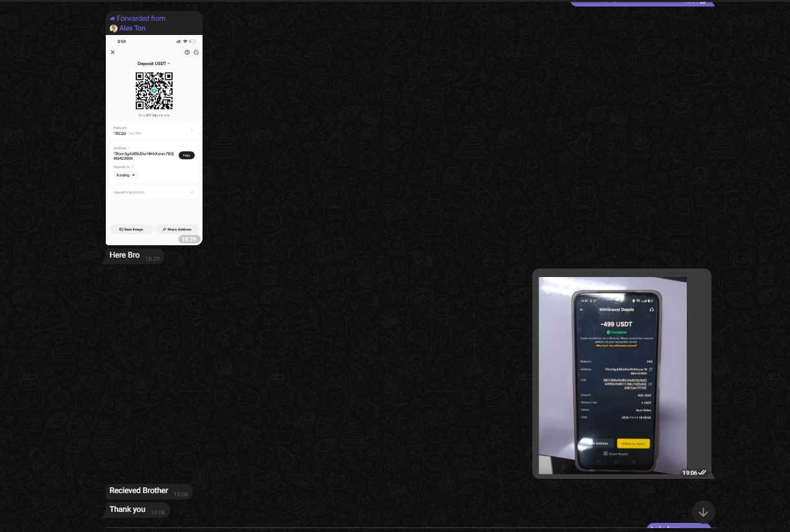
Task: Click copy icon beside withdrawal address
Action: click(x=650, y=369)
